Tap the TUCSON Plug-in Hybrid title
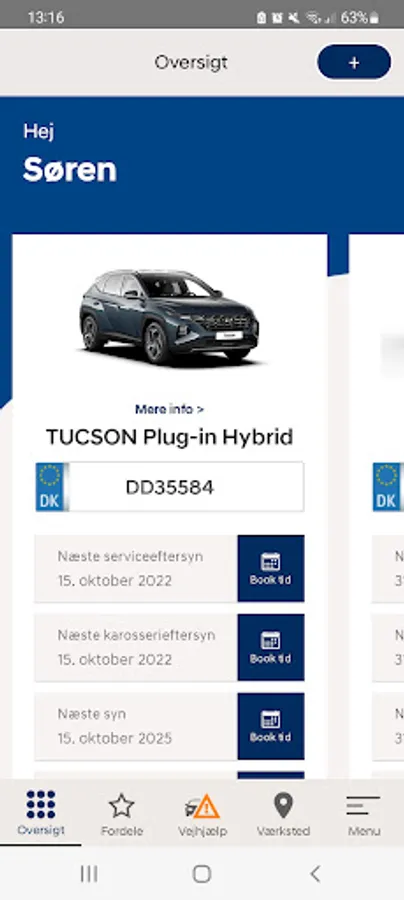The height and width of the screenshot is (900, 404). point(169,437)
